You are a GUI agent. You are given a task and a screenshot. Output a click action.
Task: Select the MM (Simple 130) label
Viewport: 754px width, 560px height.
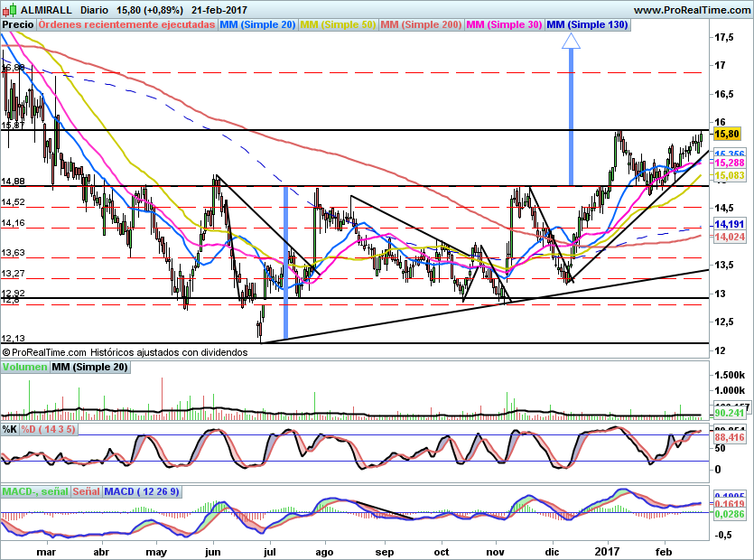point(587,24)
